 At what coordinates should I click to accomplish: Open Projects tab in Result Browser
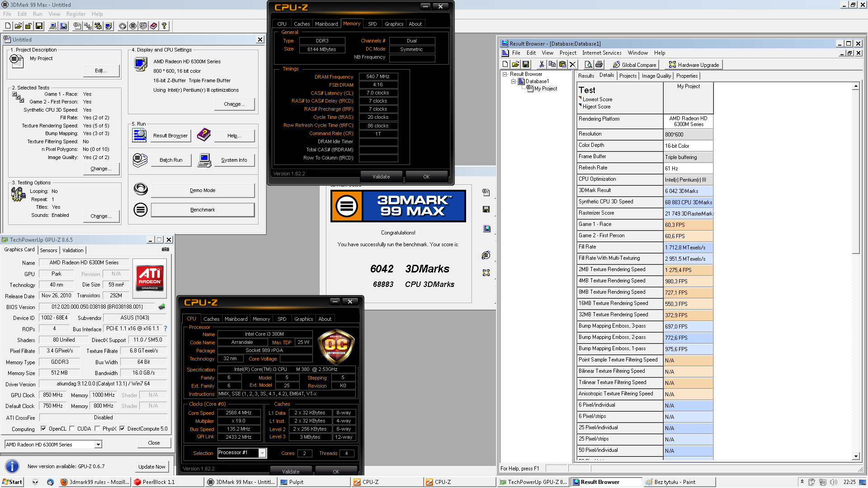click(628, 76)
